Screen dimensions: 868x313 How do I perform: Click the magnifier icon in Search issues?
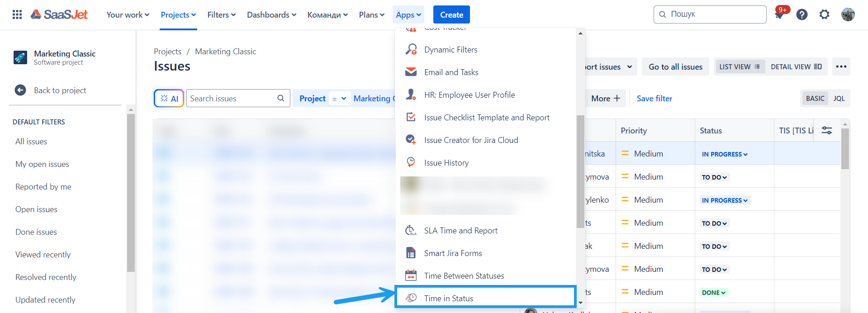(x=281, y=98)
